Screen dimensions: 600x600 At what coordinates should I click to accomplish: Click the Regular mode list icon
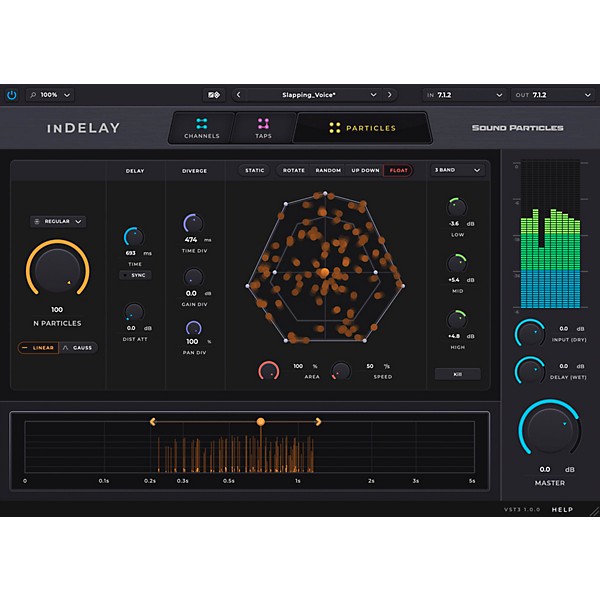(37, 222)
